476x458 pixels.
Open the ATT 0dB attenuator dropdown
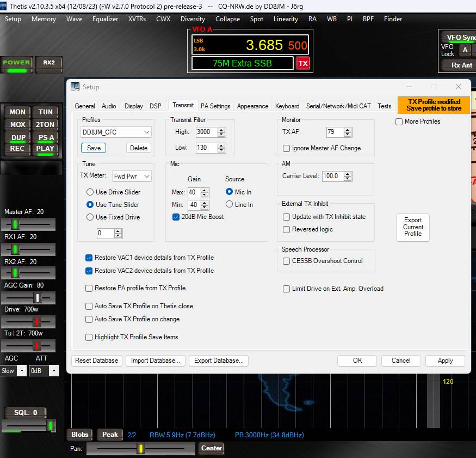[x=44, y=371]
